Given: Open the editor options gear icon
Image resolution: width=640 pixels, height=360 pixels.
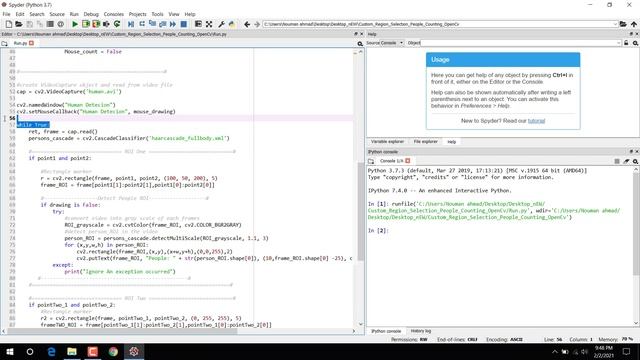Looking at the screenshot, I should click(x=360, y=43).
